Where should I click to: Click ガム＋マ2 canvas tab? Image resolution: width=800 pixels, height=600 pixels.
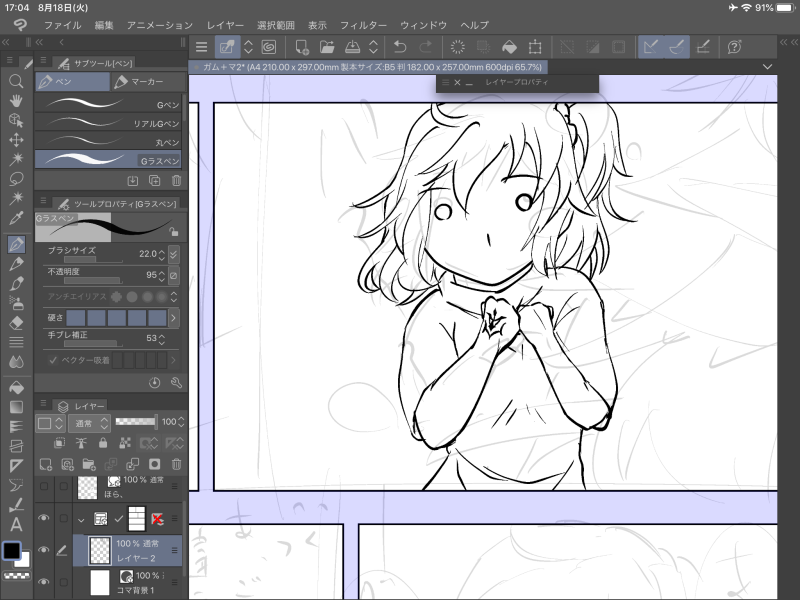pyautogui.click(x=368, y=67)
